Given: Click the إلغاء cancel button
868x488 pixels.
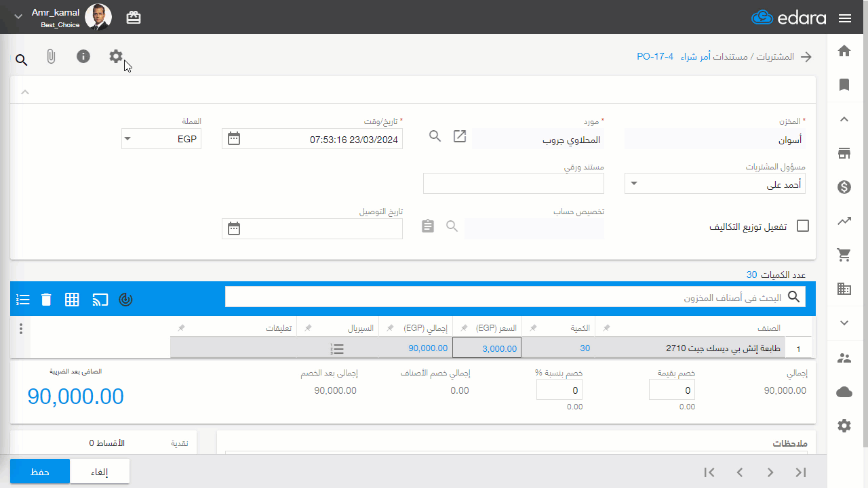Looking at the screenshot, I should pos(100,471).
